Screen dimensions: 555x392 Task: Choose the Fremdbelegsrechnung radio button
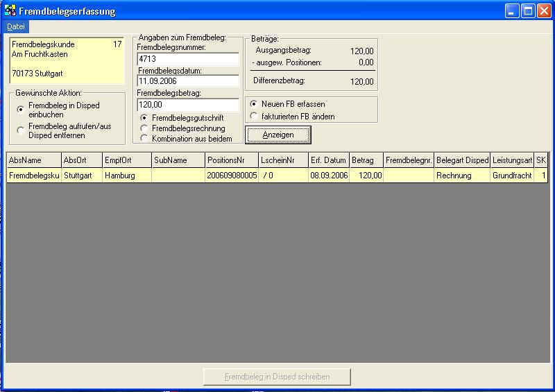tap(144, 128)
